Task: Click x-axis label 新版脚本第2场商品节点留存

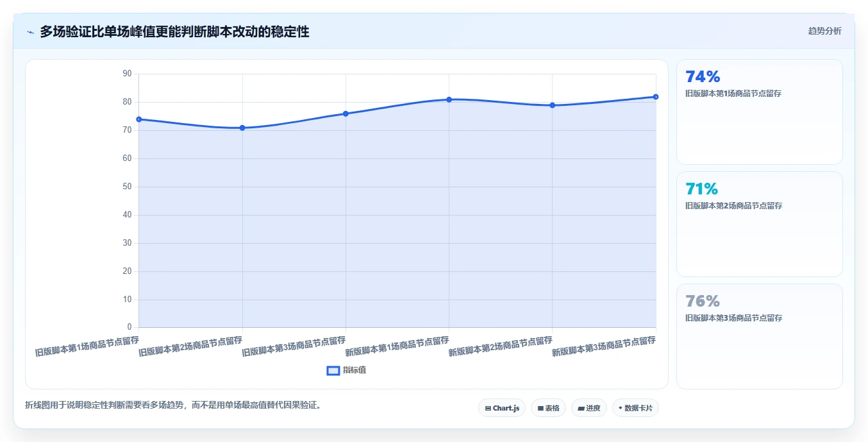Action: pyautogui.click(x=500, y=346)
